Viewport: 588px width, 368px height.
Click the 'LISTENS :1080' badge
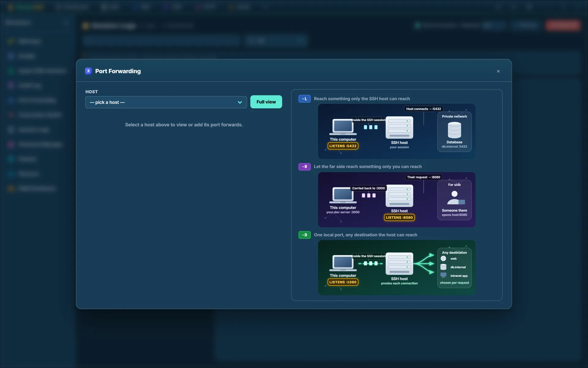point(343,282)
